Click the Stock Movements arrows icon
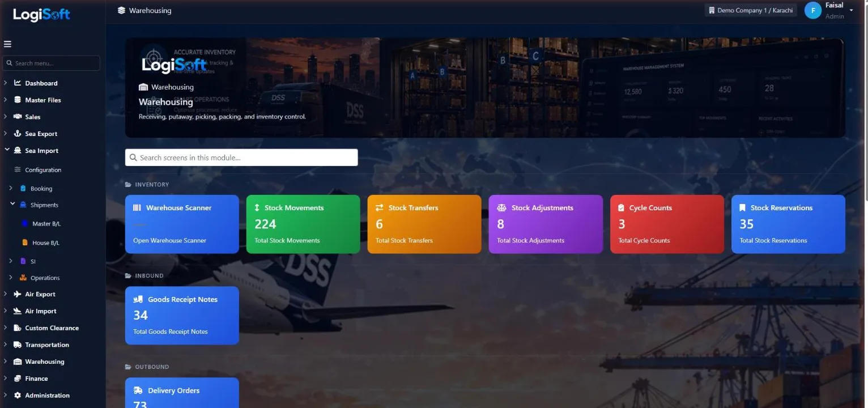 click(257, 208)
